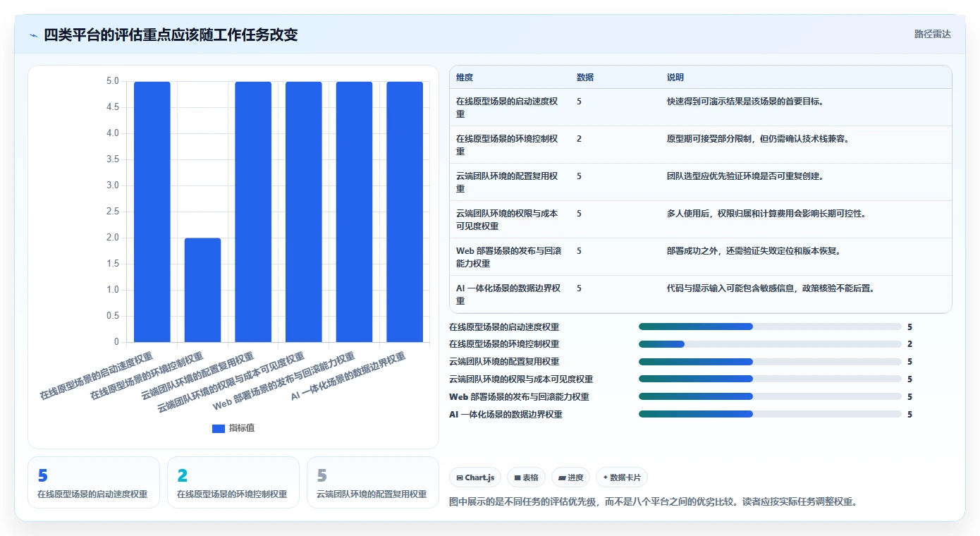This screenshot has height=536, width=980.
Task: Click the chart bar for 云端团队环境的权限与成本可见度权重
Action: coord(304,212)
